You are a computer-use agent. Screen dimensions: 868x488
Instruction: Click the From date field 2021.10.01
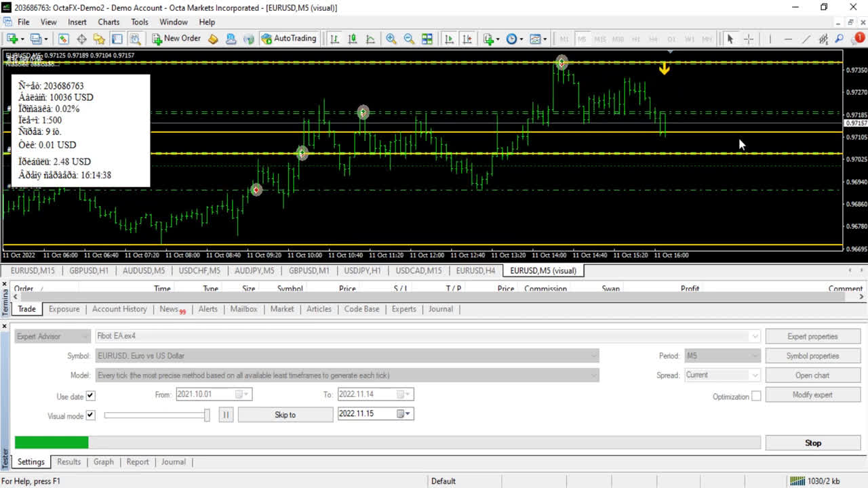pyautogui.click(x=214, y=394)
